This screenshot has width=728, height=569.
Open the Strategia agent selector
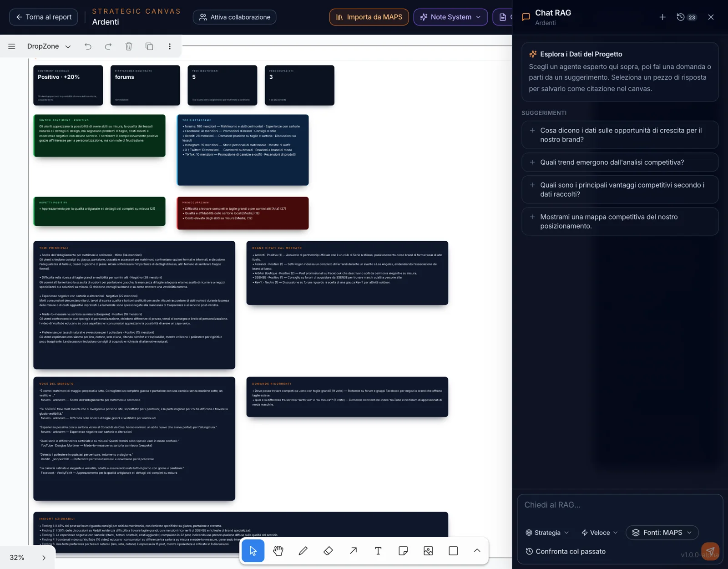point(547,533)
